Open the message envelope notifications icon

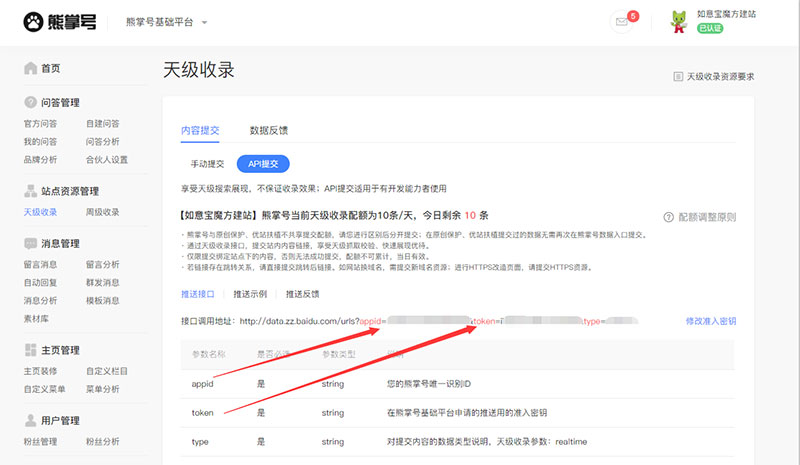pos(621,22)
